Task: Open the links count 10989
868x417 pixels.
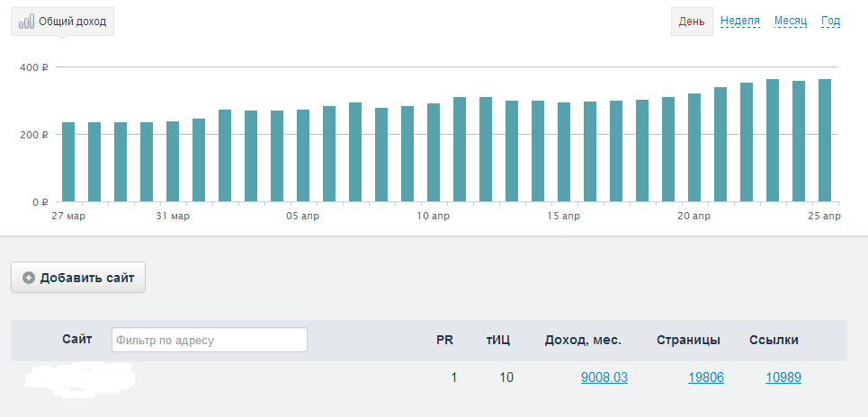Action: [783, 377]
